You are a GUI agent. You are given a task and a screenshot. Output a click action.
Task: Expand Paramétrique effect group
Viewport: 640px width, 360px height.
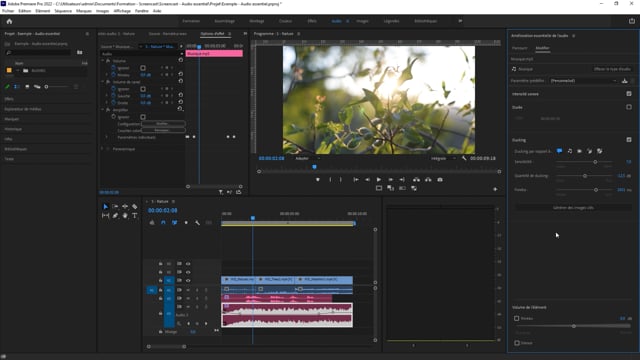click(x=103, y=149)
